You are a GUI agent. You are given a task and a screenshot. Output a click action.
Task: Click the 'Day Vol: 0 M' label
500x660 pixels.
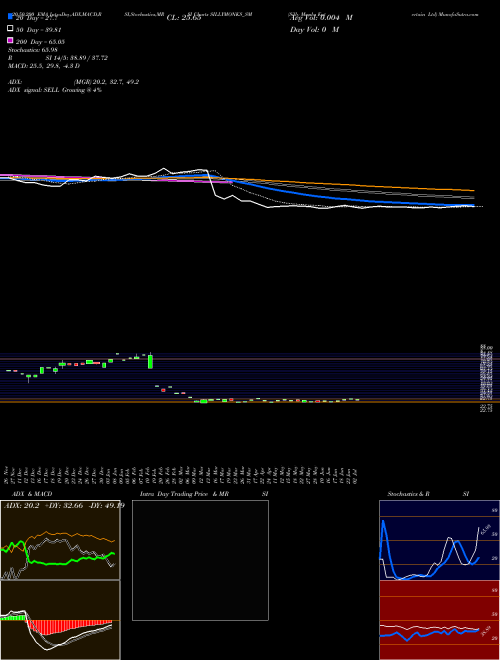pyautogui.click(x=314, y=30)
